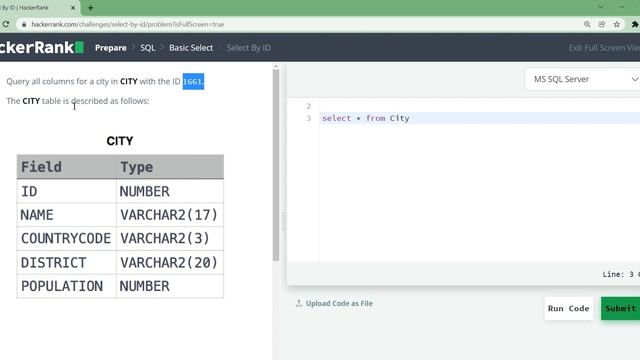The width and height of the screenshot is (640, 360).
Task: Open the MS SQL Server language dropdown
Action: 583,79
